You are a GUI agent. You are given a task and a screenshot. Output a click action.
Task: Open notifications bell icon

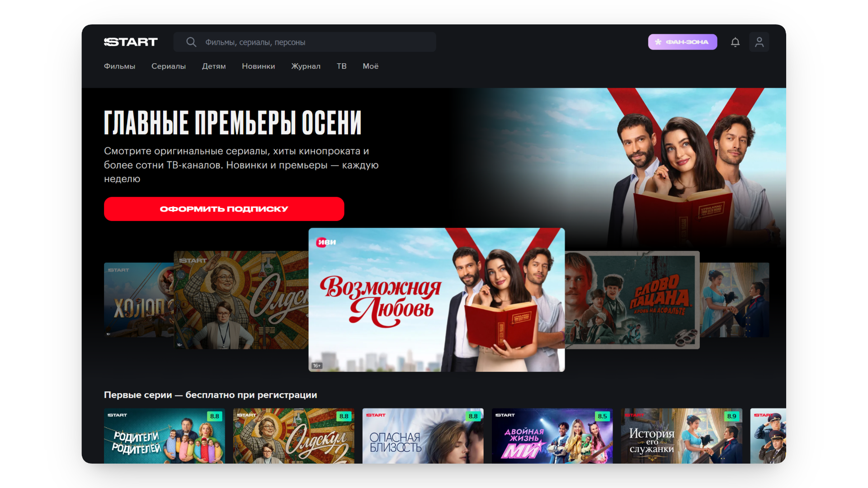[x=735, y=42]
